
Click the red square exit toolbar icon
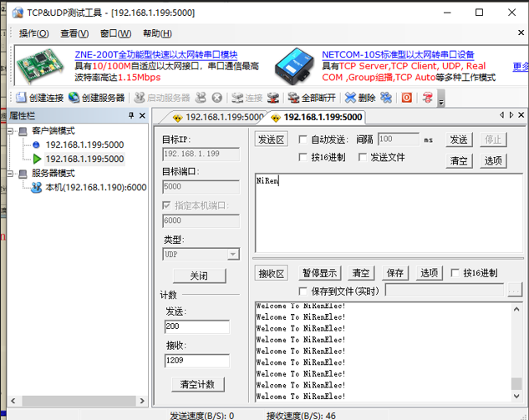pos(406,98)
